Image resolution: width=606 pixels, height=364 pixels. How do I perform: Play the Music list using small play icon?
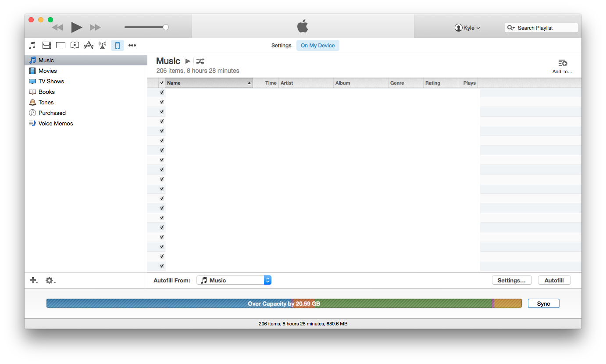[x=188, y=61]
